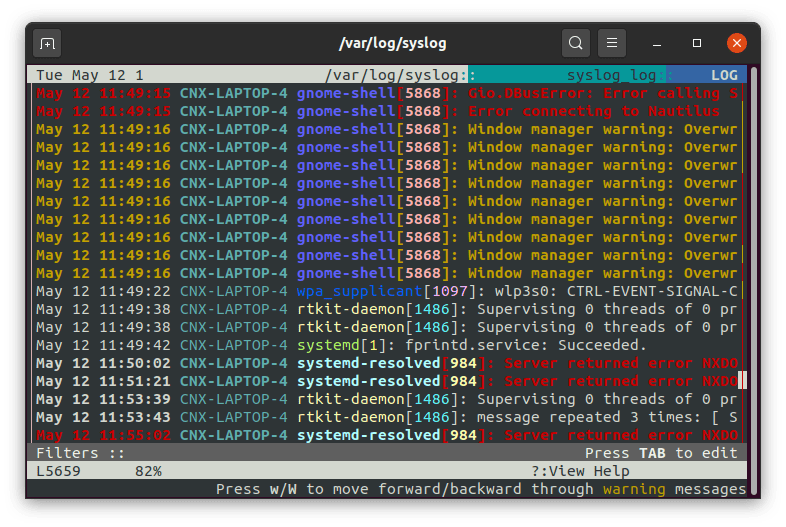Click the yellow 'warning' word in the bottom hint

[x=634, y=489]
